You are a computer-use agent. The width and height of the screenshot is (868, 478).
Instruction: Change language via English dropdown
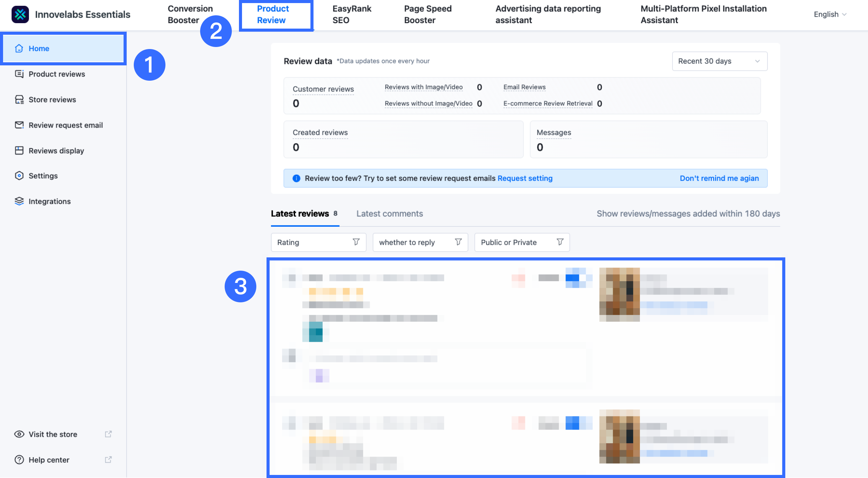tap(830, 14)
